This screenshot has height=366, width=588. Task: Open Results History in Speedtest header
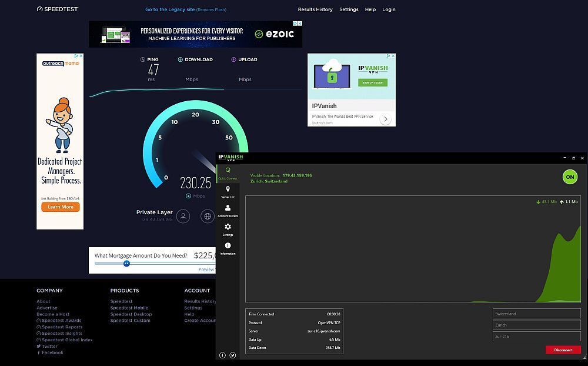pyautogui.click(x=315, y=9)
